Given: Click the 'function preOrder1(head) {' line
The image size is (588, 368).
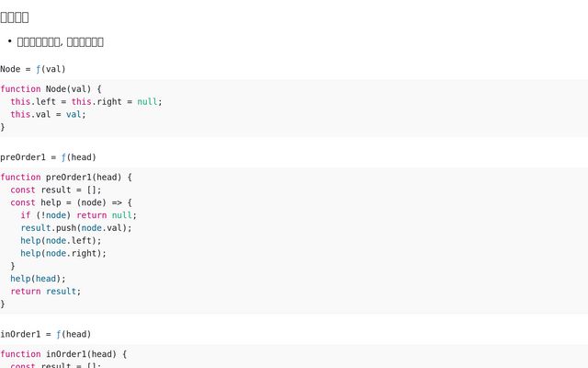Looking at the screenshot, I should [66, 177].
